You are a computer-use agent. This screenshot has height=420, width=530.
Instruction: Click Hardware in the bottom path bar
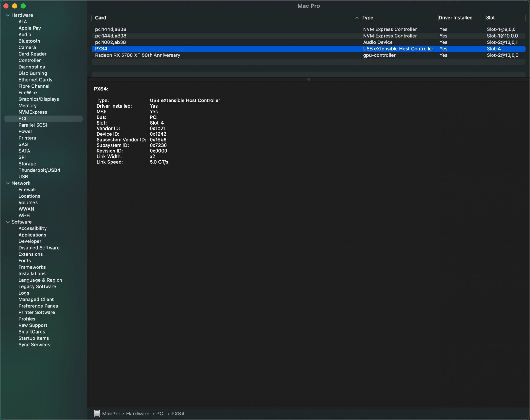click(x=138, y=413)
